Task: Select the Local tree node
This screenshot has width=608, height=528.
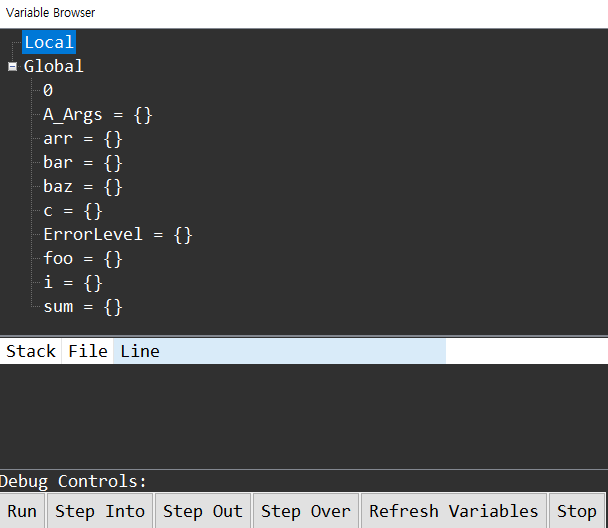Action: (x=49, y=42)
